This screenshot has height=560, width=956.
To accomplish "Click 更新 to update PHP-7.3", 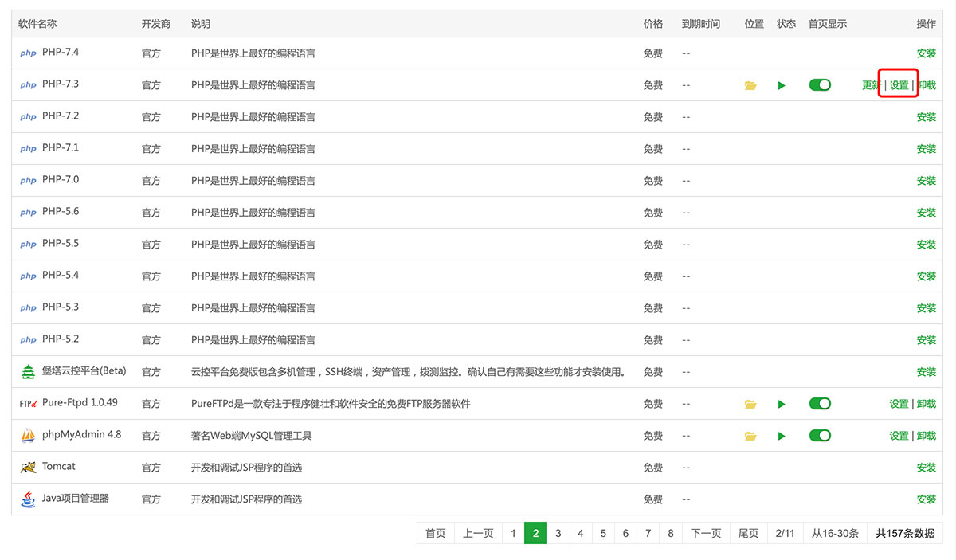I will pyautogui.click(x=872, y=85).
